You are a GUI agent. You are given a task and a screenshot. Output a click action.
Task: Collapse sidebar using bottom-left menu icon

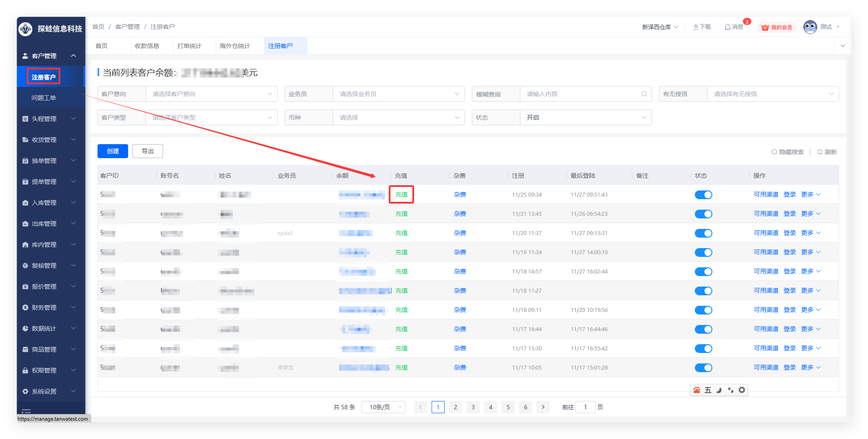(26, 411)
